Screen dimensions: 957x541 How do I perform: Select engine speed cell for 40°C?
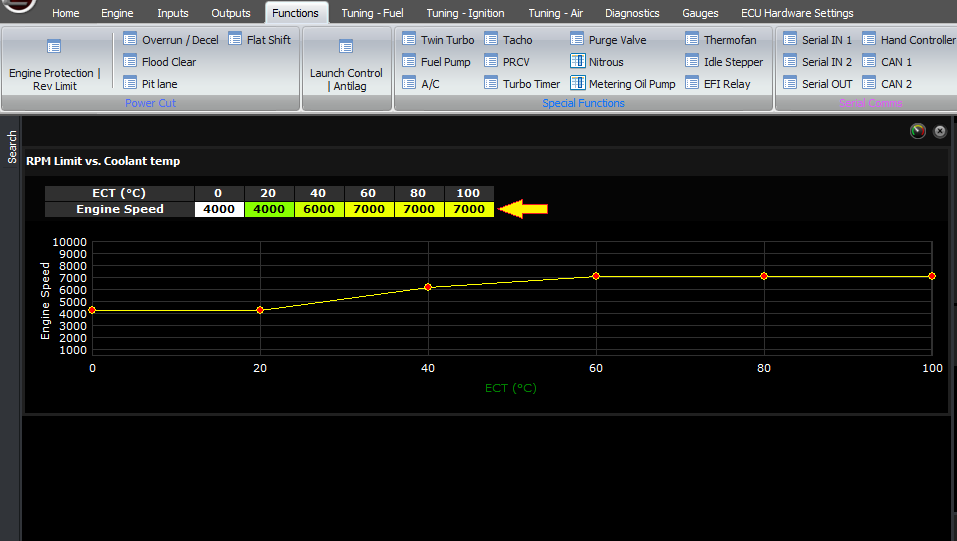[x=319, y=209]
